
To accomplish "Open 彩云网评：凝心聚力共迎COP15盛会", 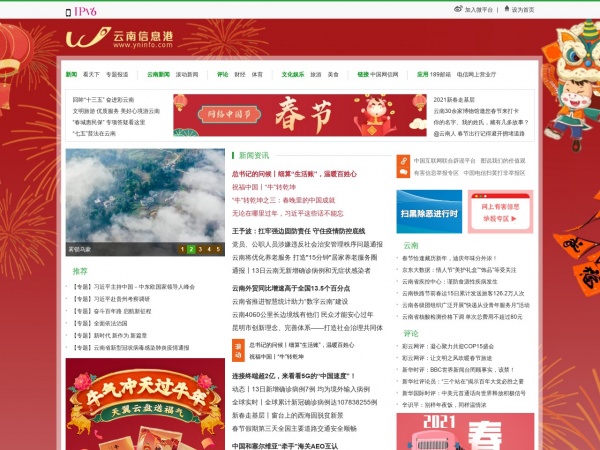I will pyautogui.click(x=448, y=346).
